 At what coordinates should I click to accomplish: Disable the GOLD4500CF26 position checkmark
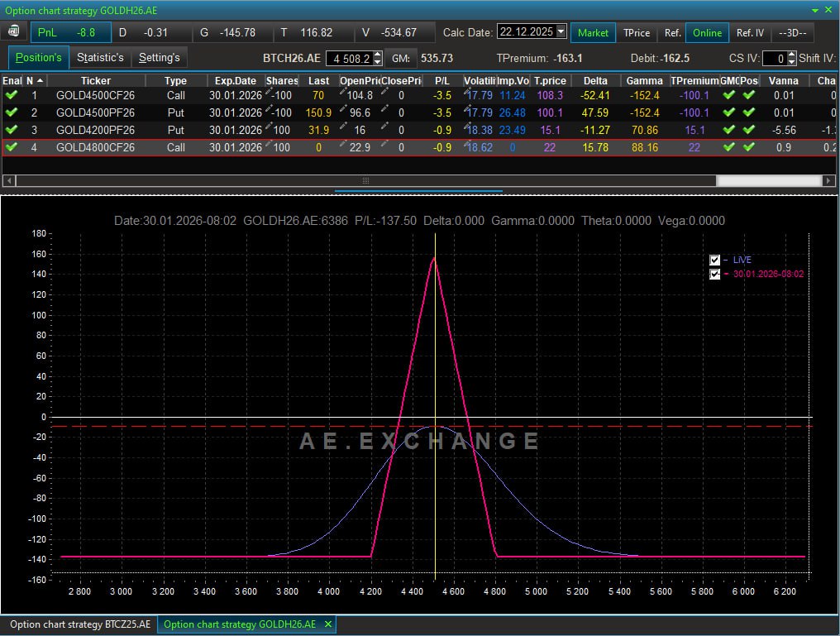click(x=12, y=95)
